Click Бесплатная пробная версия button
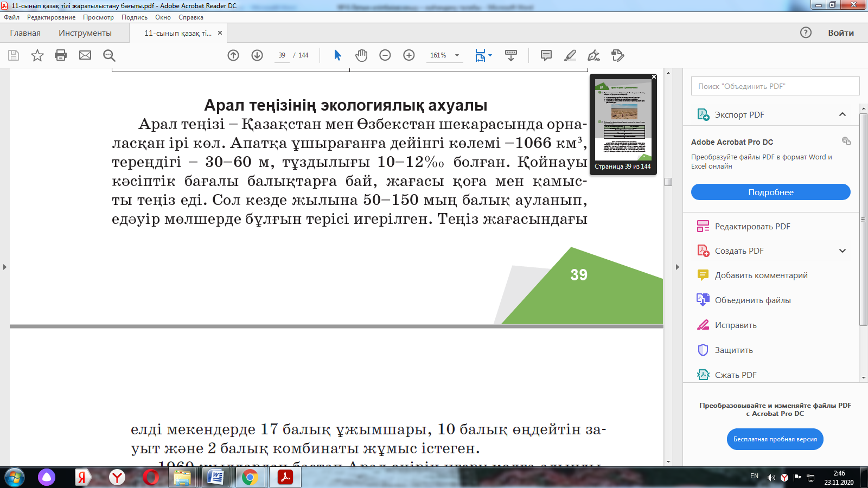Image resolution: width=868 pixels, height=488 pixels. click(x=775, y=439)
